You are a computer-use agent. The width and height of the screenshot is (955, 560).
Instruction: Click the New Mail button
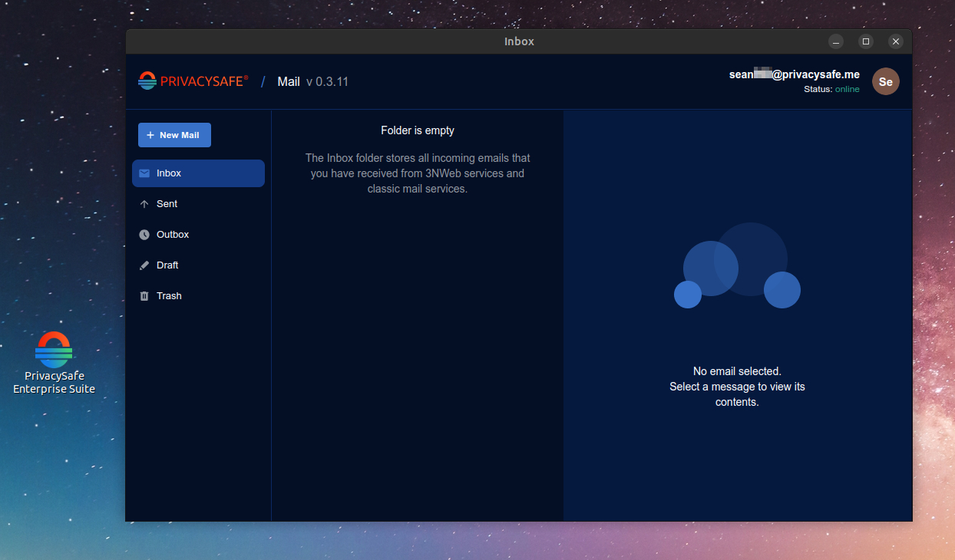tap(174, 135)
